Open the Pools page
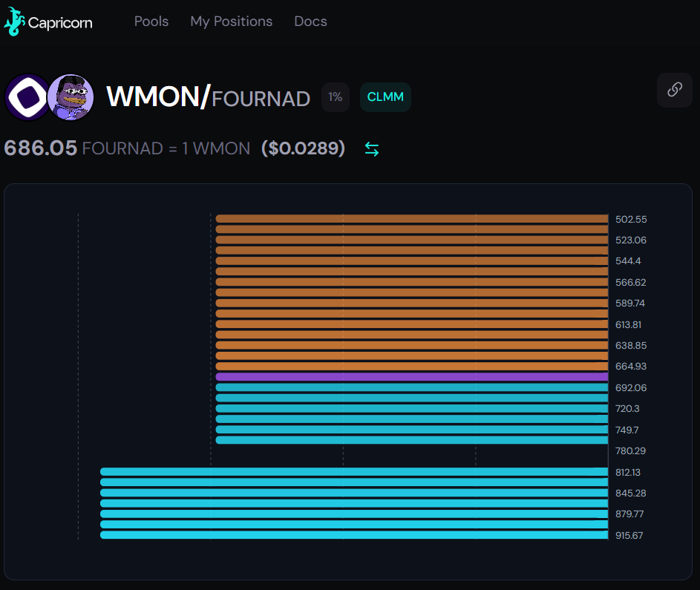 [151, 22]
